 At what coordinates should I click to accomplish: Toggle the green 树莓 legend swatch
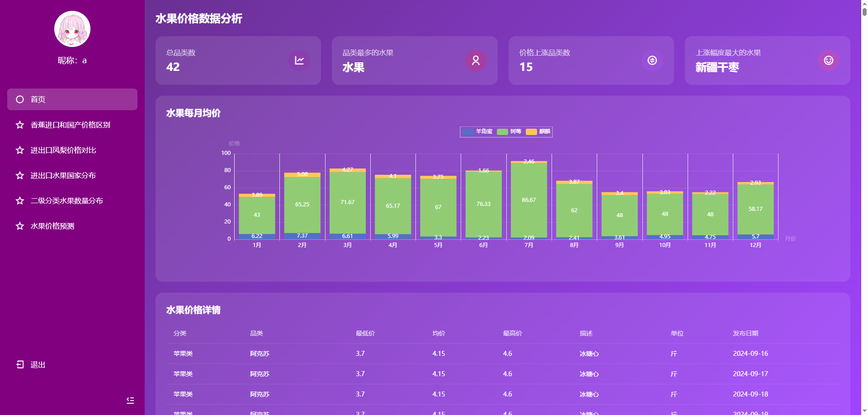502,131
